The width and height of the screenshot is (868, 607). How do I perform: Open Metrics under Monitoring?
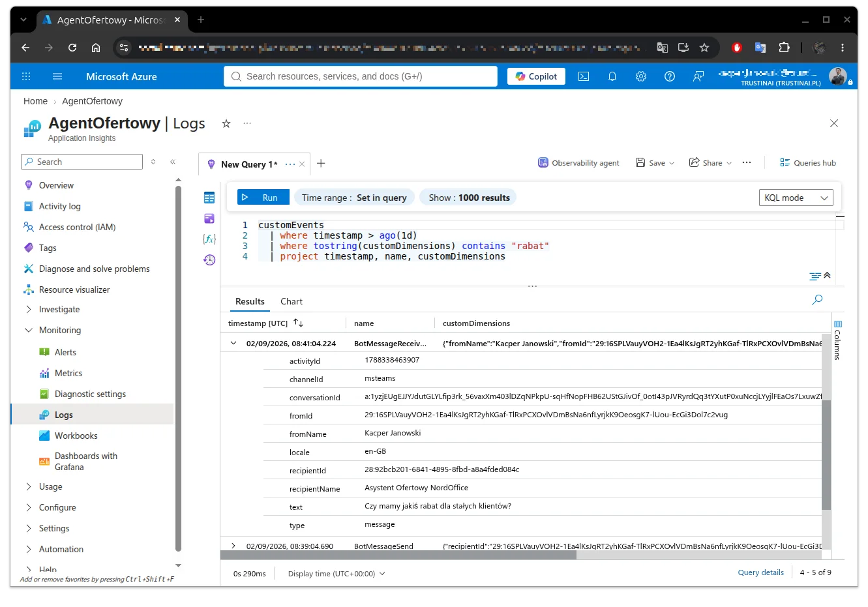[68, 373]
